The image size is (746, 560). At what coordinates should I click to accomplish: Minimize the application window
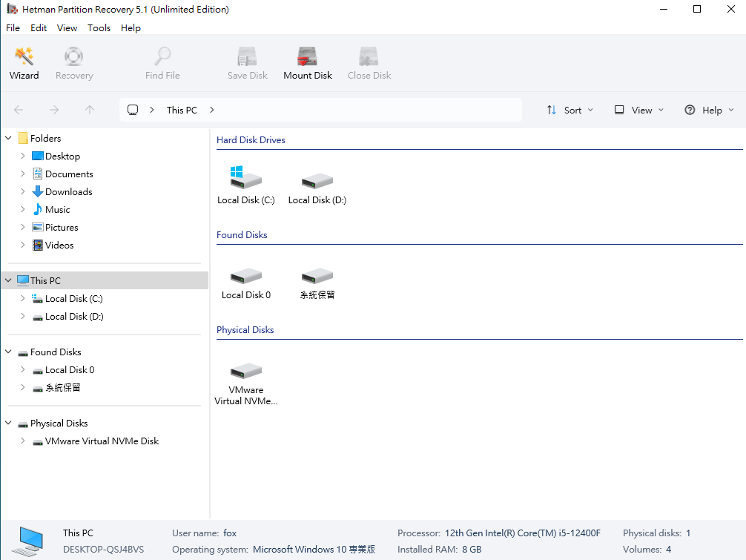click(664, 9)
